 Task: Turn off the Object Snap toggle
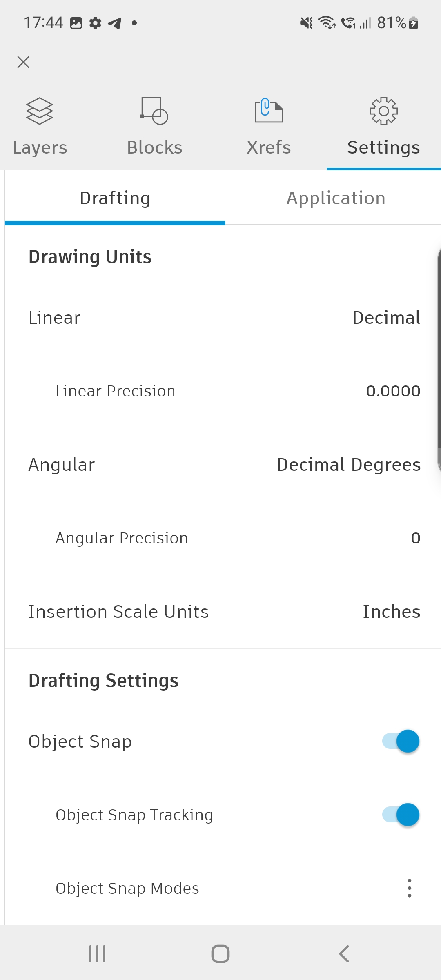(x=401, y=741)
